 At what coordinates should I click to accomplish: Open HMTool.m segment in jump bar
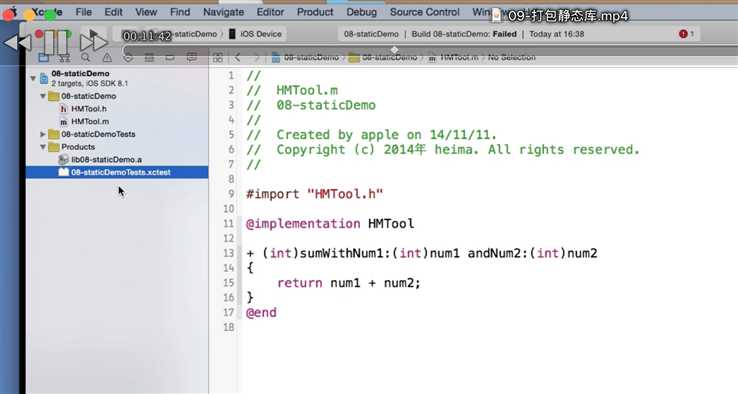point(453,57)
